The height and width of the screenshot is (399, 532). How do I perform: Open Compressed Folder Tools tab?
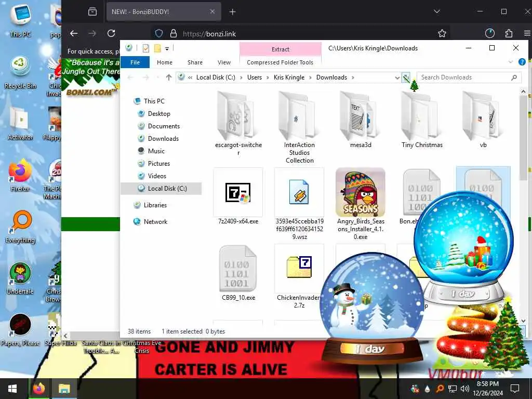(280, 62)
